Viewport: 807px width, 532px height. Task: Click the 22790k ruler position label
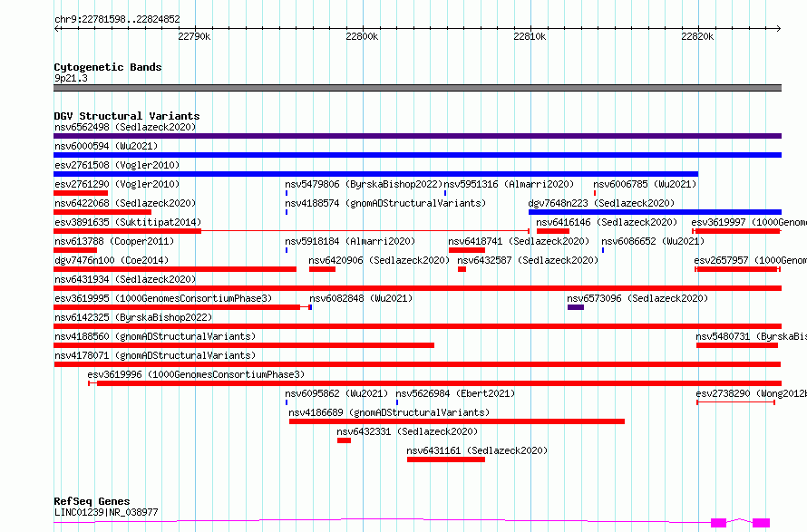(x=194, y=36)
